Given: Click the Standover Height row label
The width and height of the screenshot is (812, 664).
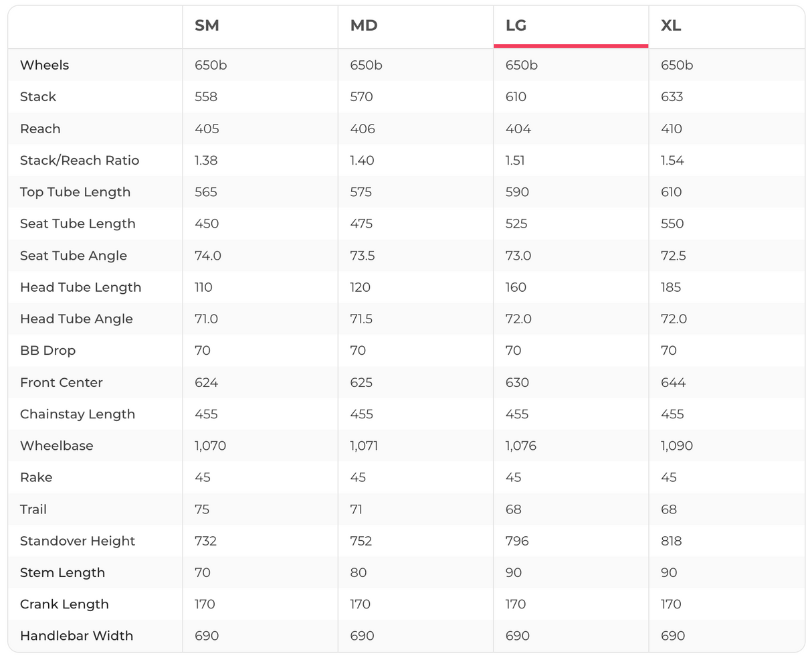Looking at the screenshot, I should 78,541.
